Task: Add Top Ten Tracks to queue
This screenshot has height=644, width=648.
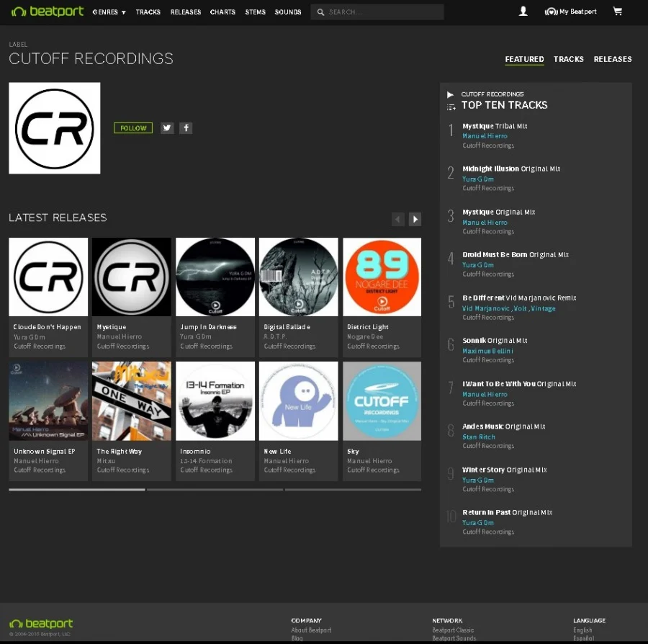Action: point(451,107)
